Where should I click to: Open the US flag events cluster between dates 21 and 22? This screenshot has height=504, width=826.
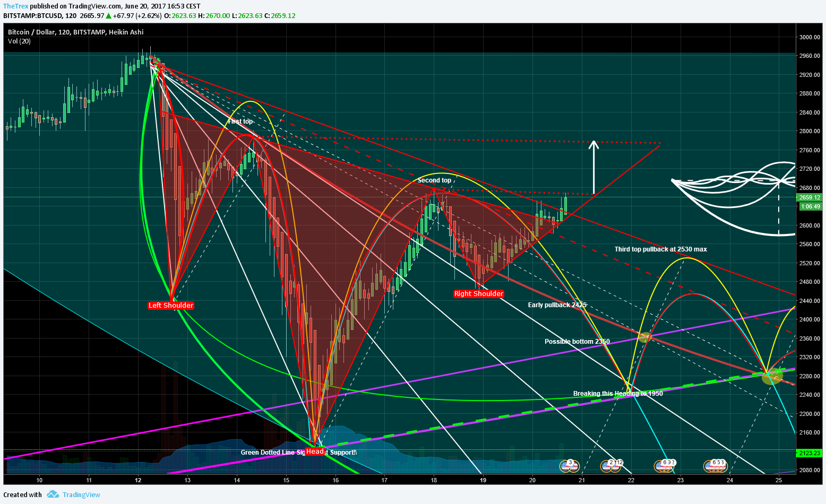(612, 466)
